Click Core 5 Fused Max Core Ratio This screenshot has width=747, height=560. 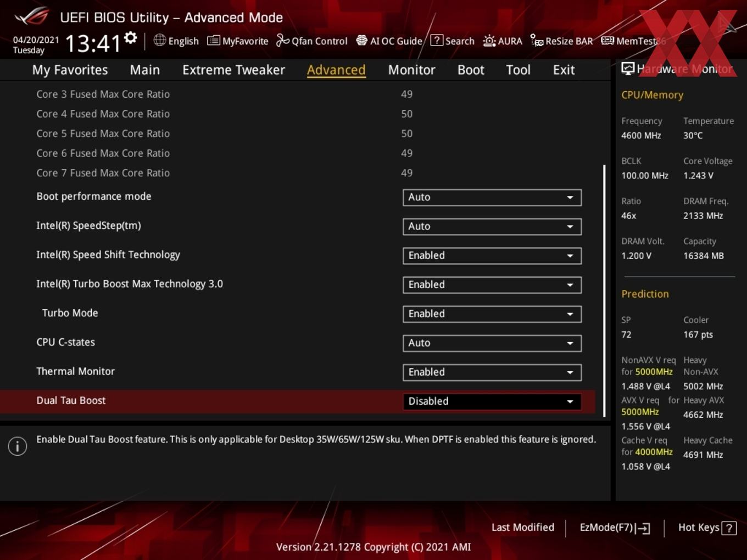103,133
